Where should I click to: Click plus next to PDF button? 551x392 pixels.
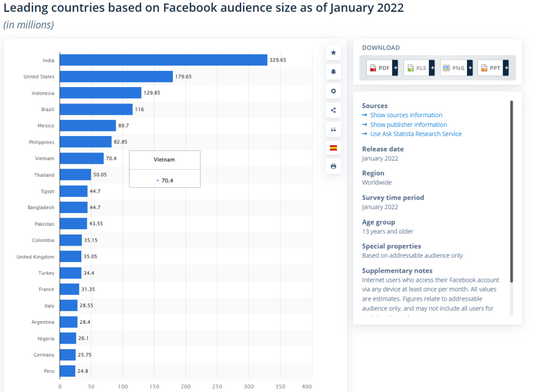(x=395, y=68)
